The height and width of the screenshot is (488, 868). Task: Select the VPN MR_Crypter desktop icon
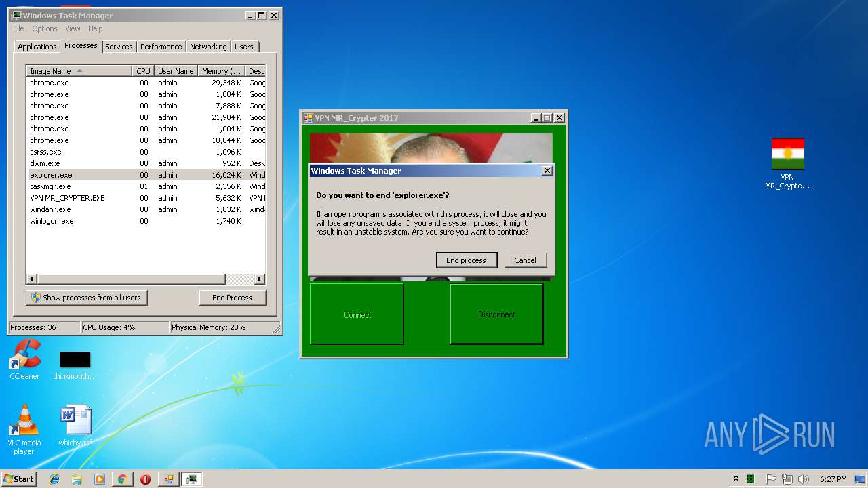(787, 163)
